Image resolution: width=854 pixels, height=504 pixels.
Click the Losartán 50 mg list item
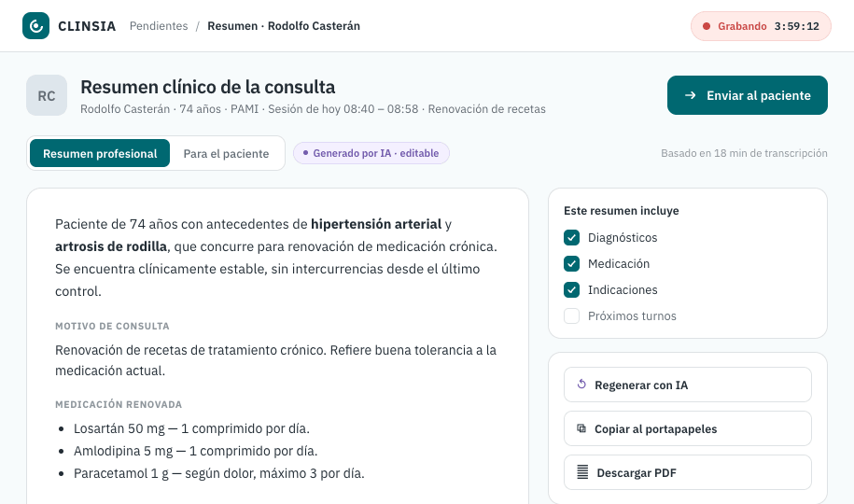pyautogui.click(x=191, y=428)
